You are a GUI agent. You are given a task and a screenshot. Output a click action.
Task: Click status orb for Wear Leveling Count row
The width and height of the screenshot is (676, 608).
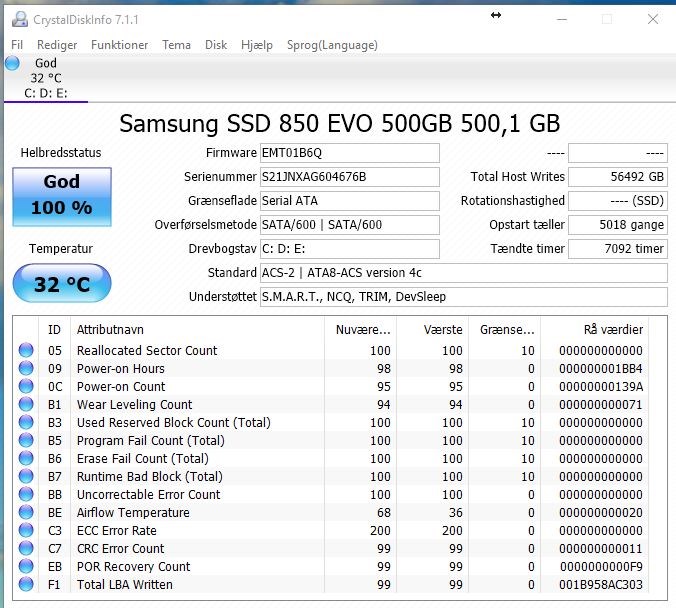tap(26, 404)
